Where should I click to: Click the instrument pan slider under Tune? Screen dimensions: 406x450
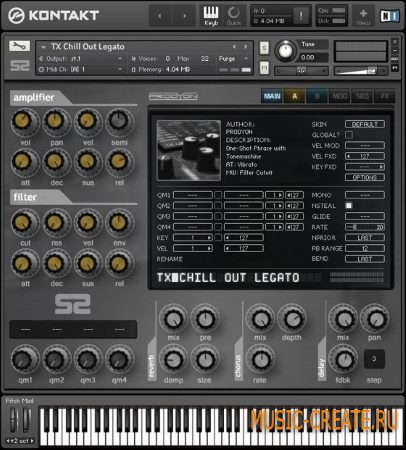[x=301, y=71]
